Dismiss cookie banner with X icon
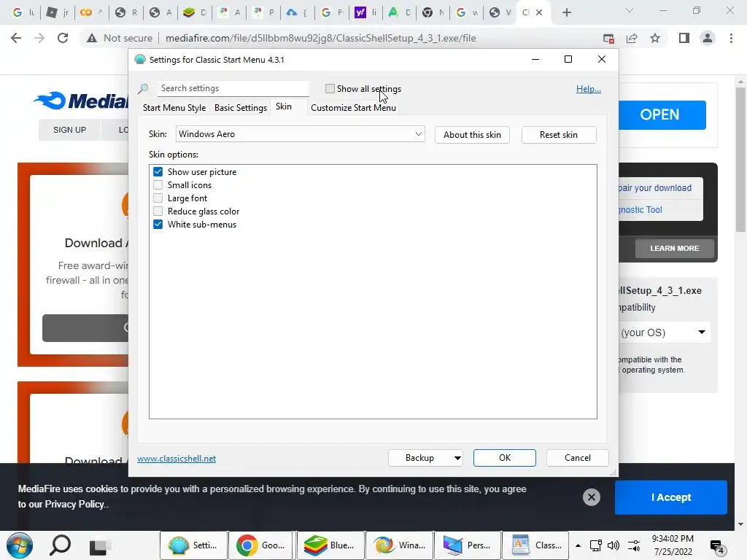This screenshot has height=560, width=747. (591, 497)
